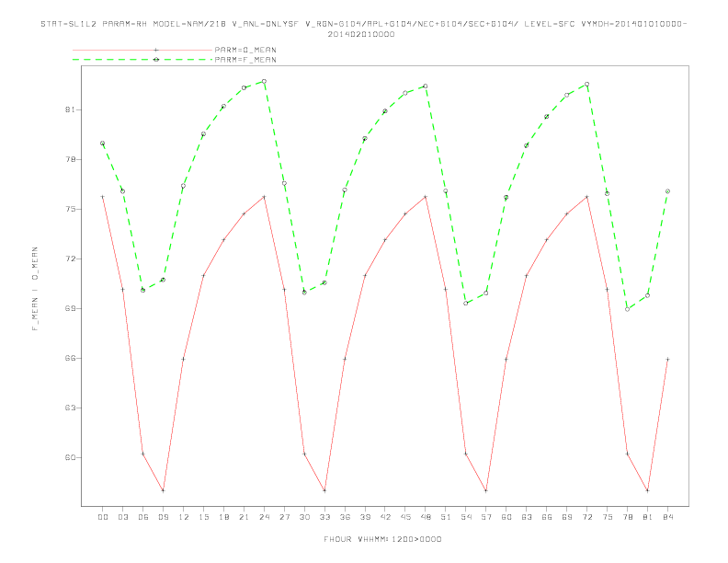The height and width of the screenshot is (563, 728).
Task: Click x-axis tick label 21
Action: coord(244,517)
